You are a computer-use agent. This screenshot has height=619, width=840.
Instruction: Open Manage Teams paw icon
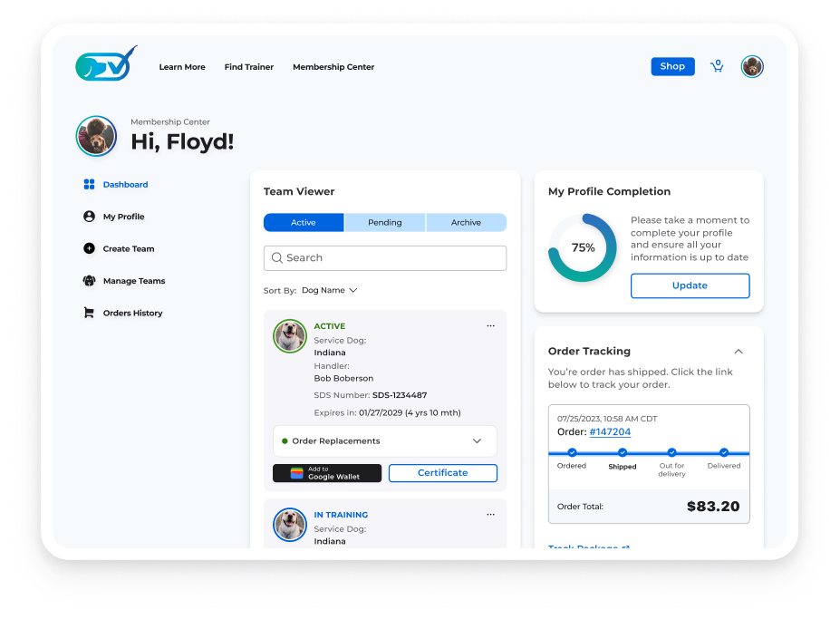pos(89,281)
